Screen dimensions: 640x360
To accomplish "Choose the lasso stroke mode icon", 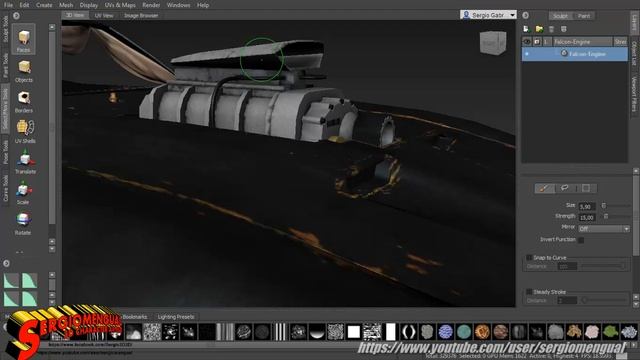I will (565, 188).
